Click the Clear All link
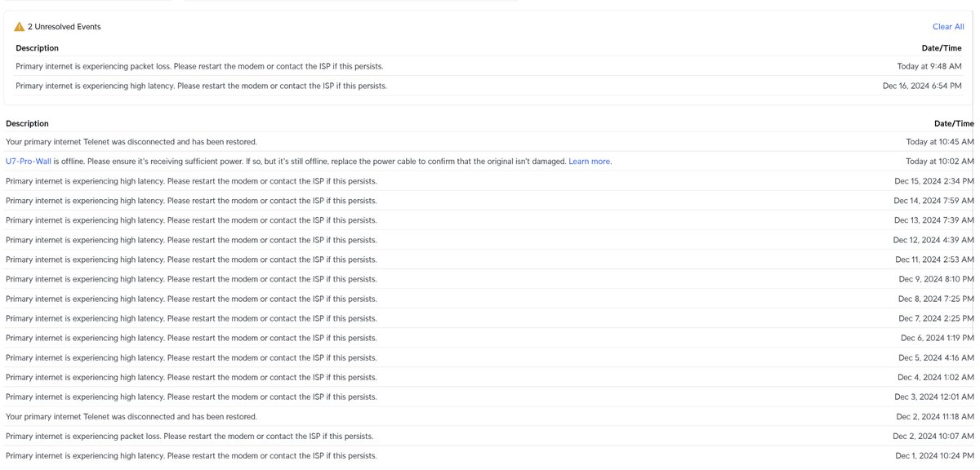Viewport: 980px width, 470px height. [x=948, y=27]
